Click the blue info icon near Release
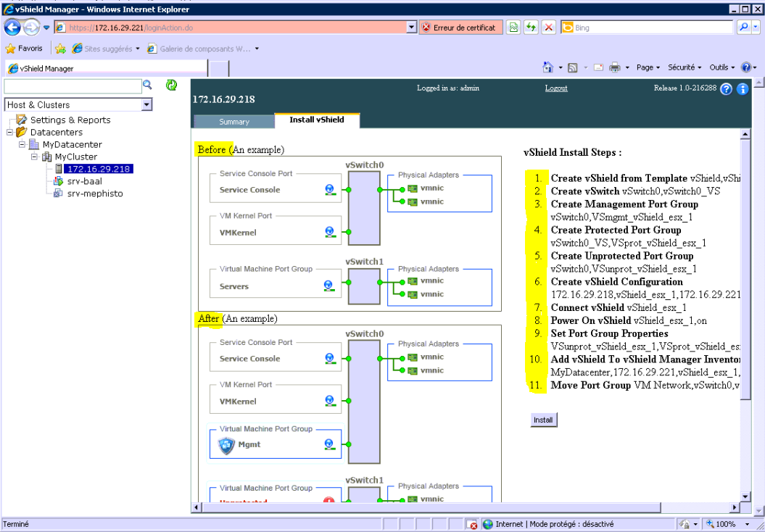765x532 pixels. pos(742,88)
